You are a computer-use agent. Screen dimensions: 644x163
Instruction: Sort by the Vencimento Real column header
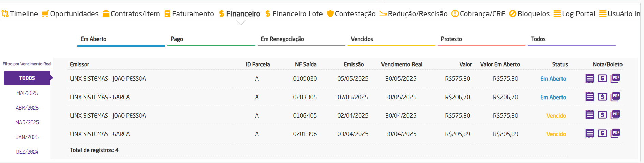click(x=402, y=64)
